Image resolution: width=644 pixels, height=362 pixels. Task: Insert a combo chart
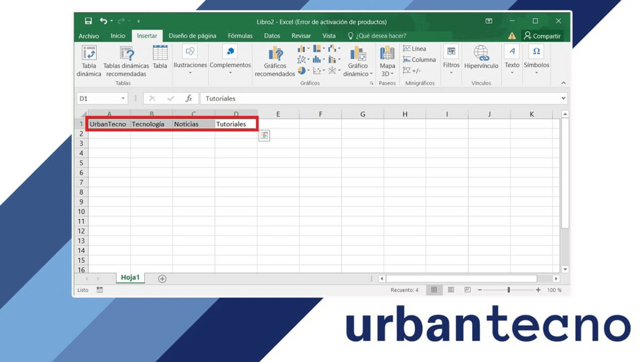(x=334, y=59)
